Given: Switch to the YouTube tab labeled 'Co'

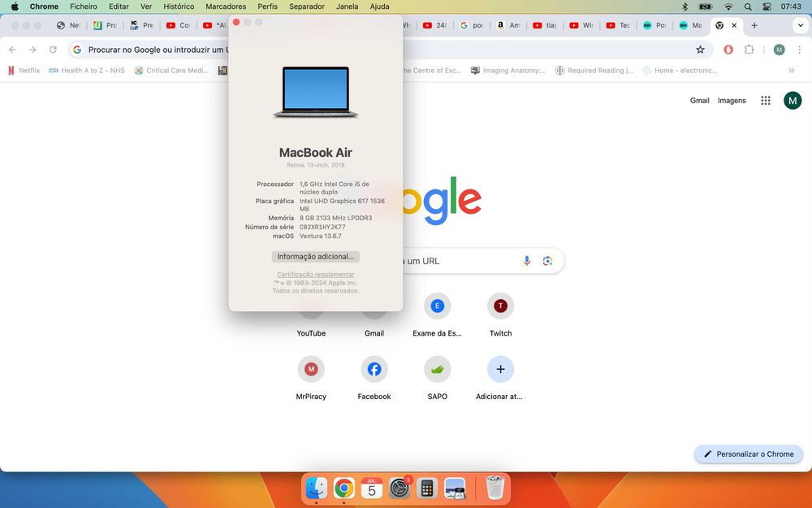Looking at the screenshot, I should tap(178, 25).
